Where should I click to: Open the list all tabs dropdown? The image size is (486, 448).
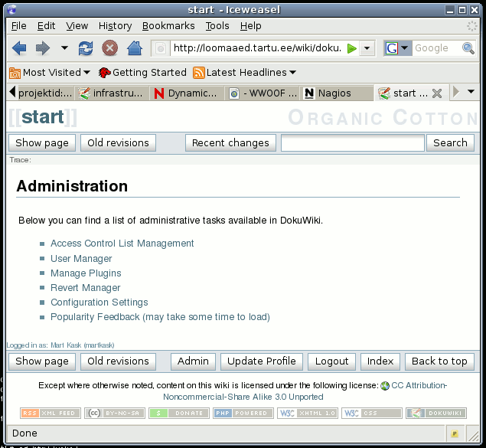[x=471, y=92]
